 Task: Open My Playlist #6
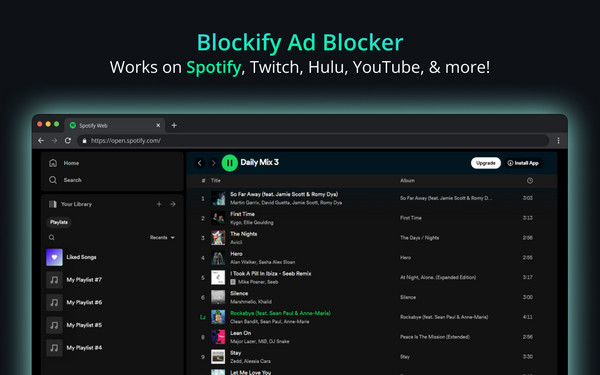coord(84,302)
